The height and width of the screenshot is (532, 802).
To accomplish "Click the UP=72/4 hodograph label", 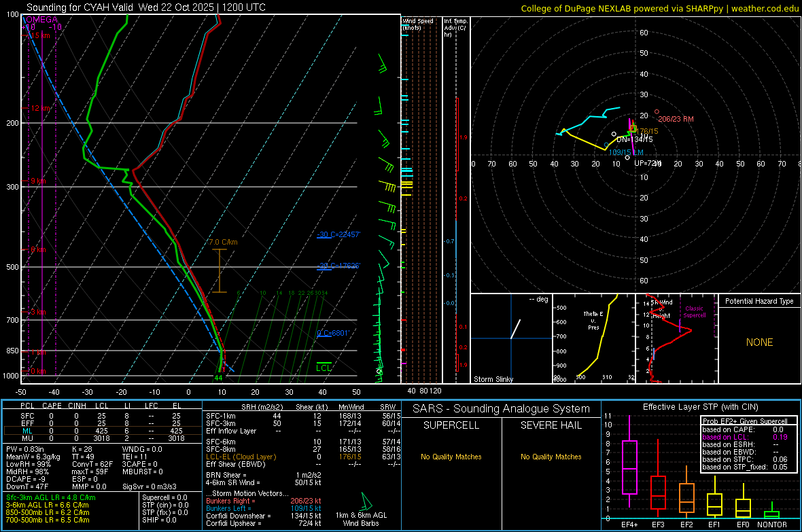I will [x=648, y=163].
